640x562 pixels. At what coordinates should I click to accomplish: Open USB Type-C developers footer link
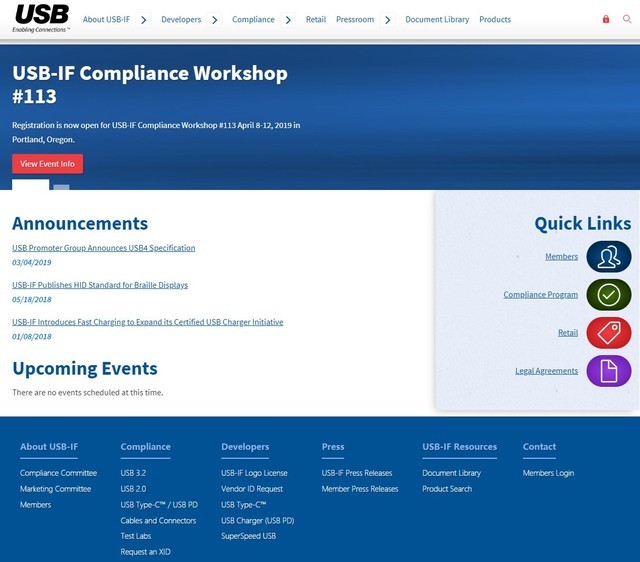click(244, 505)
